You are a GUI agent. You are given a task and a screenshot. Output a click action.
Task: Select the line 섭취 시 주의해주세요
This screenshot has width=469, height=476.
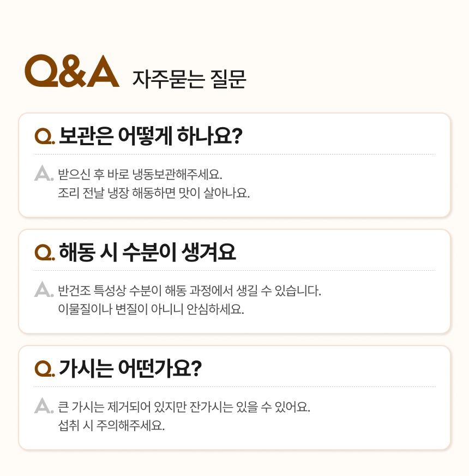111,425
